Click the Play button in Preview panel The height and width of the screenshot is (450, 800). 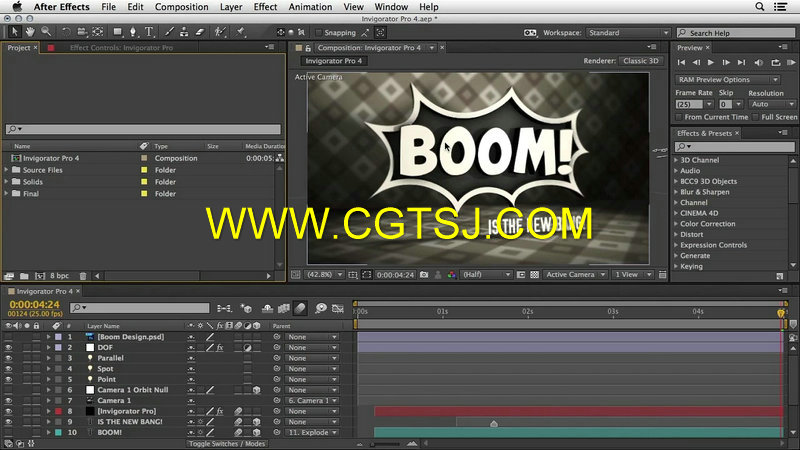point(711,62)
